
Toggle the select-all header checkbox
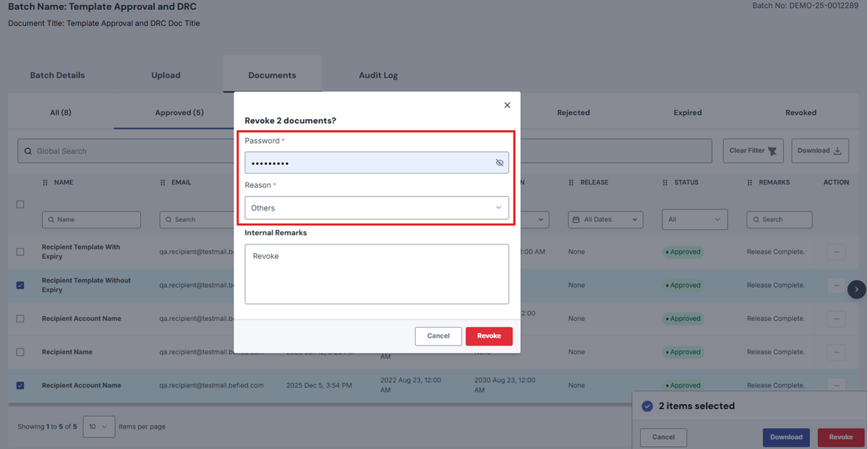pos(20,205)
